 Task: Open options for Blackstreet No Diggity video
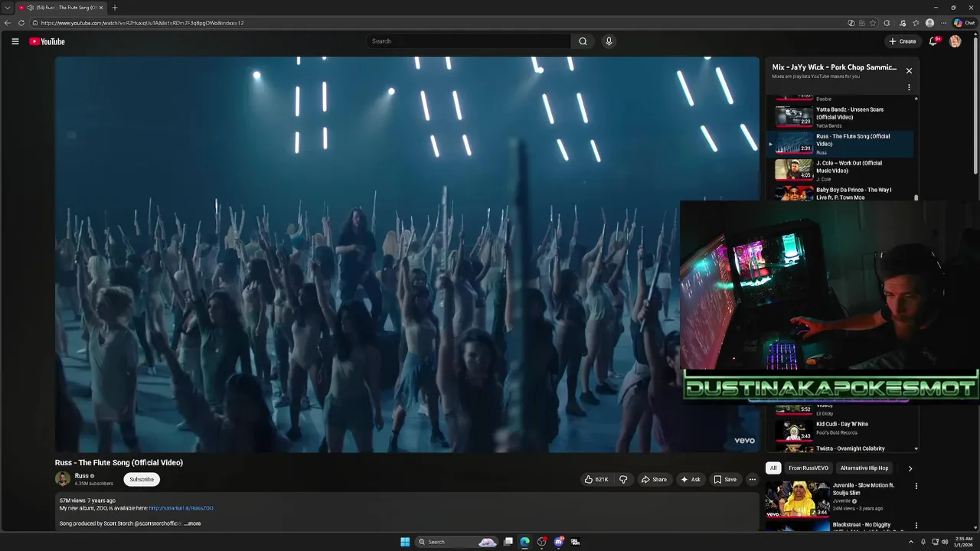tap(916, 526)
